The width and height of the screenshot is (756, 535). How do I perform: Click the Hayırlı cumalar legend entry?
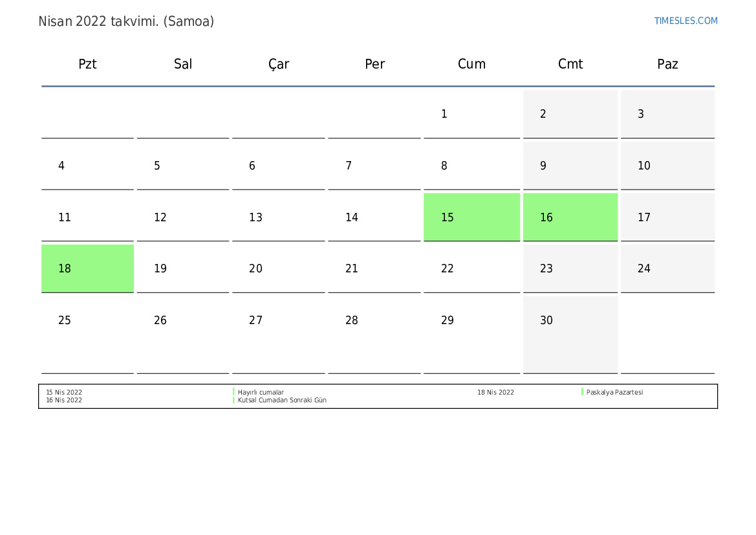pos(261,392)
